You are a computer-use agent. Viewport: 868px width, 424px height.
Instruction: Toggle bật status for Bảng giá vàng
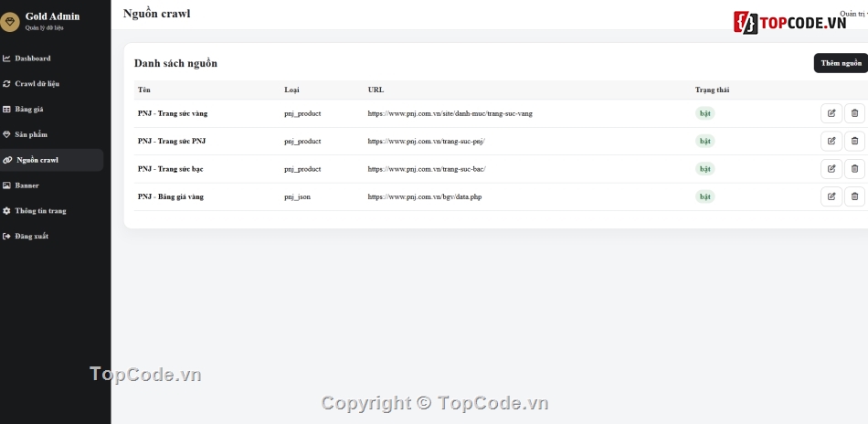[704, 196]
